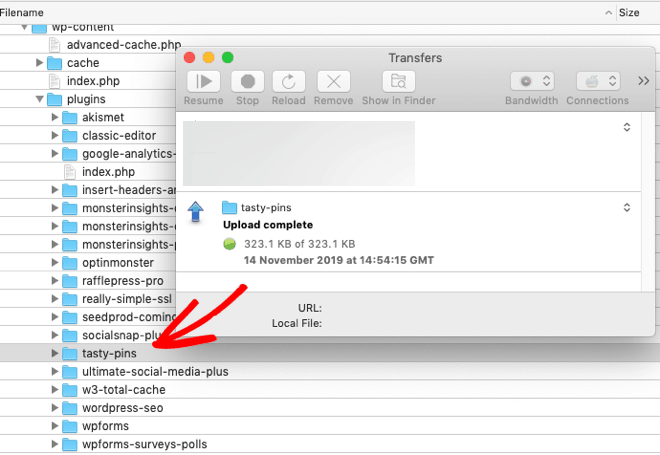Click the blue upload arrow icon
660x455 pixels.
click(196, 211)
